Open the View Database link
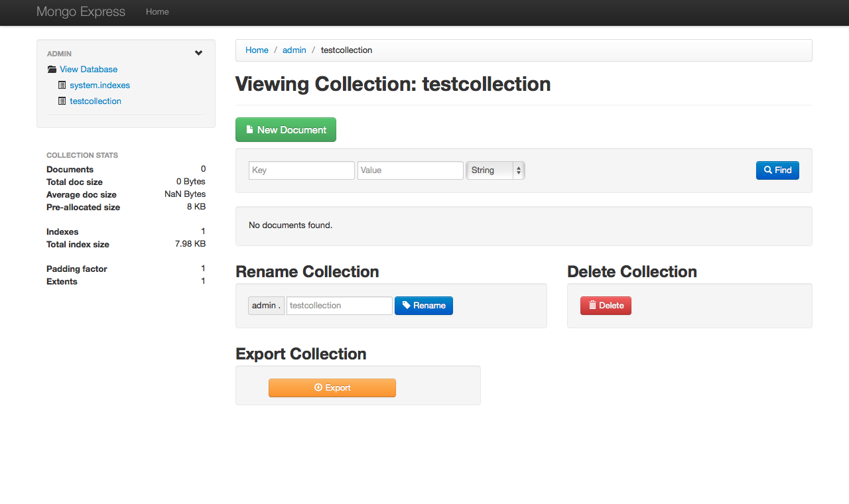 (88, 70)
